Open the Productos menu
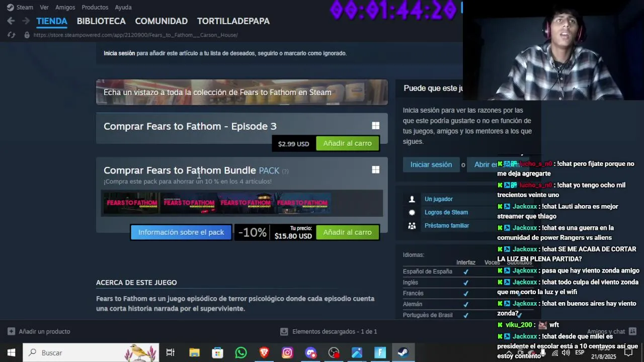 tap(95, 7)
